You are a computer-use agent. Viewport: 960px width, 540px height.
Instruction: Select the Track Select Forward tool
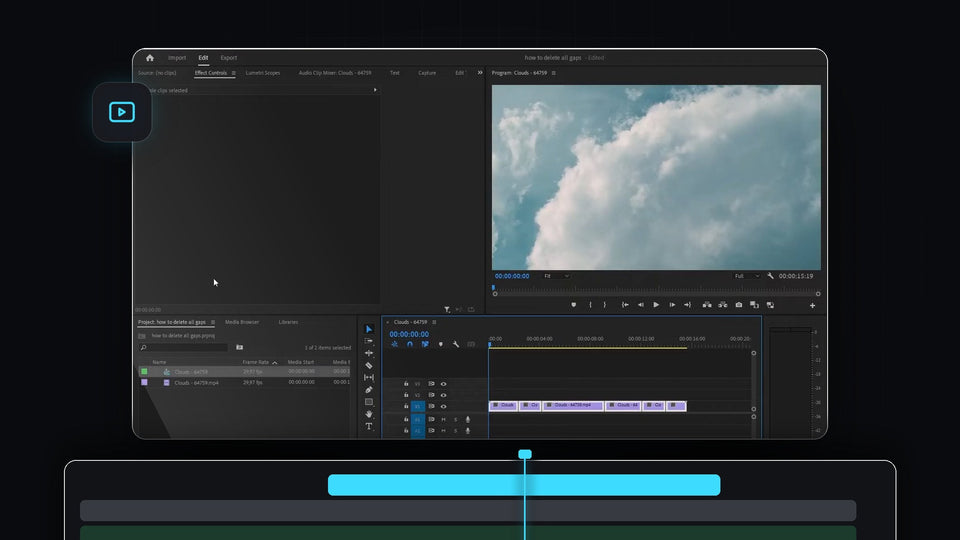(x=369, y=341)
